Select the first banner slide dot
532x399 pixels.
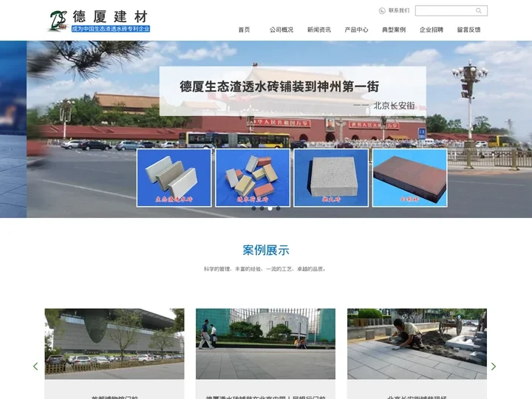point(253,208)
